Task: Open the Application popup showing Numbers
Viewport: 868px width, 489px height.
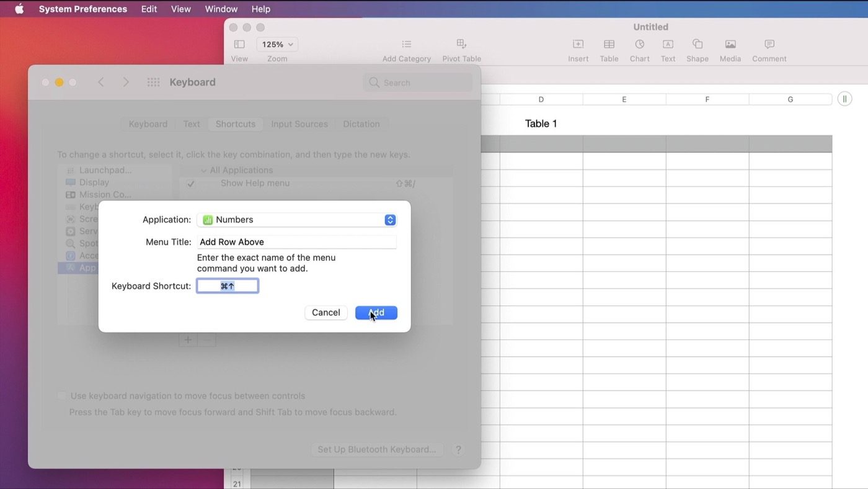Action: [x=296, y=220]
